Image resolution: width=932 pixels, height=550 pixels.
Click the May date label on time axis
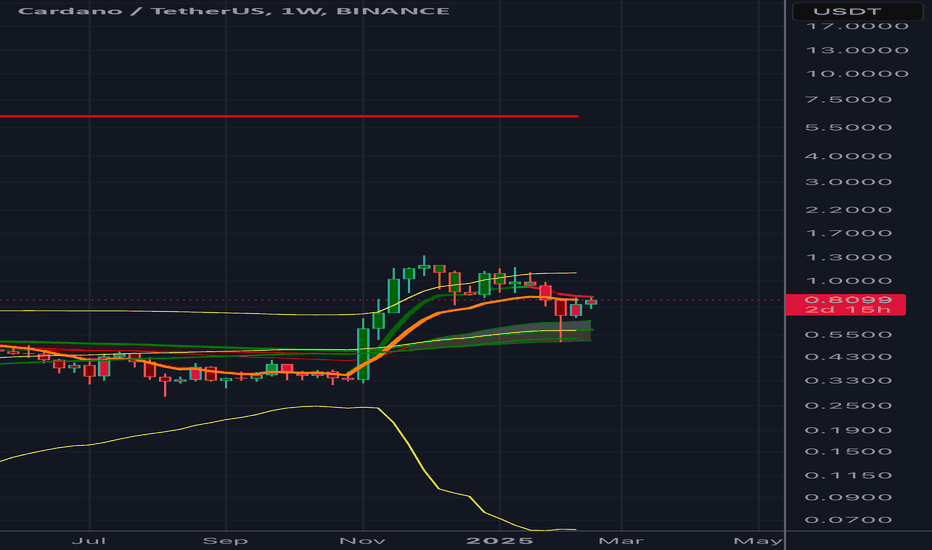pyautogui.click(x=758, y=540)
